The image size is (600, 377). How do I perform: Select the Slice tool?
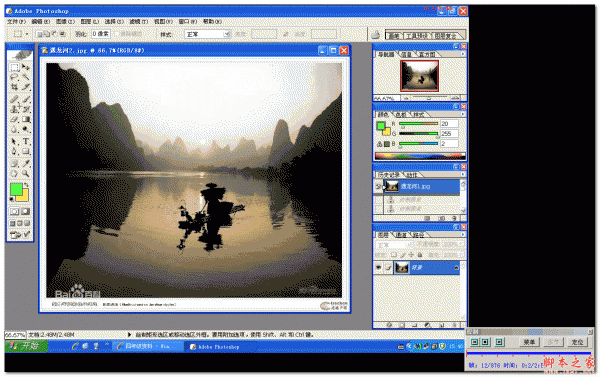point(26,88)
